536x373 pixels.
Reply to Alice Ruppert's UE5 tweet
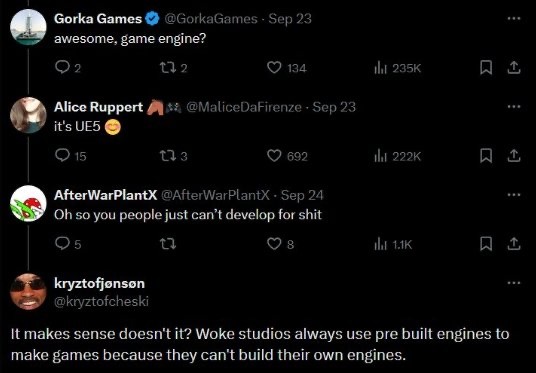tap(70, 156)
